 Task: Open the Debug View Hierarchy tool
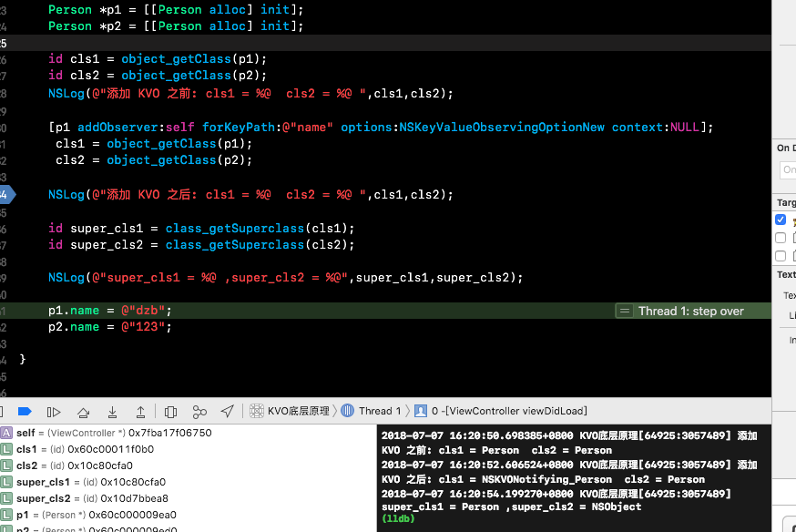(x=170, y=412)
